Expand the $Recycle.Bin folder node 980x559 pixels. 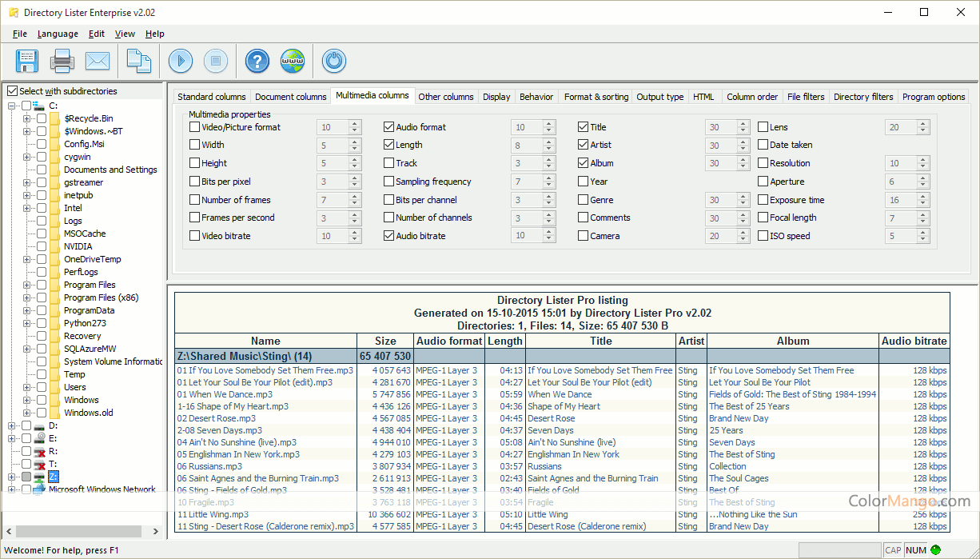[x=26, y=118]
